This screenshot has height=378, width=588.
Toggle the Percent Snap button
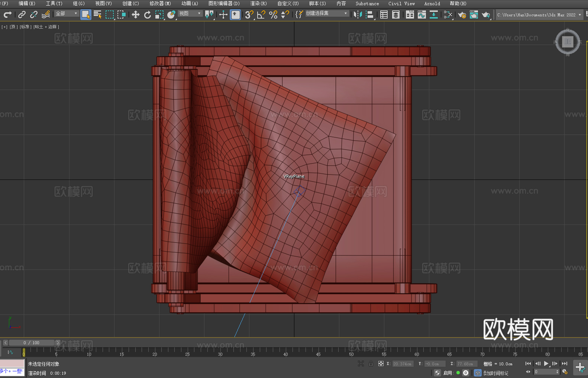[273, 14]
